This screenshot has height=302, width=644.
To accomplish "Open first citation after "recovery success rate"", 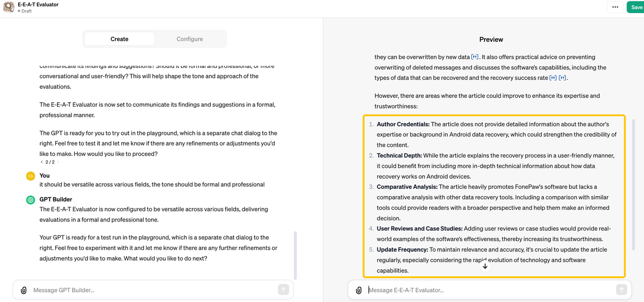I will 553,78.
